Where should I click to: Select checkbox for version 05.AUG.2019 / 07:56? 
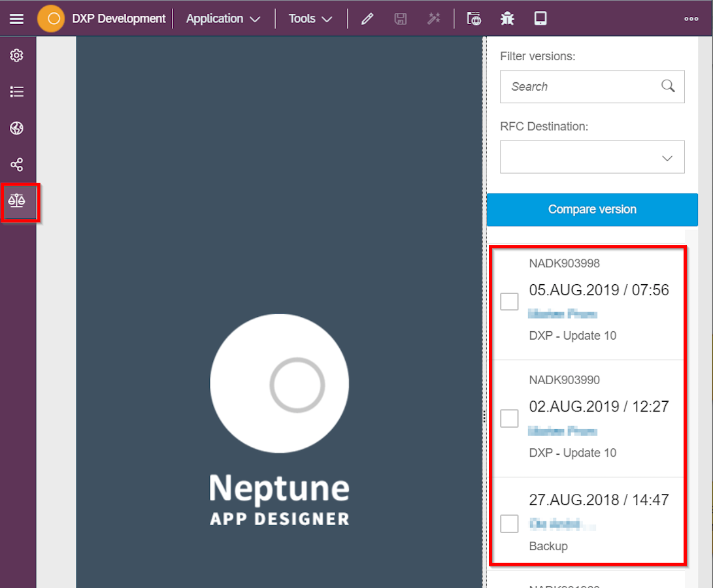[x=509, y=301]
